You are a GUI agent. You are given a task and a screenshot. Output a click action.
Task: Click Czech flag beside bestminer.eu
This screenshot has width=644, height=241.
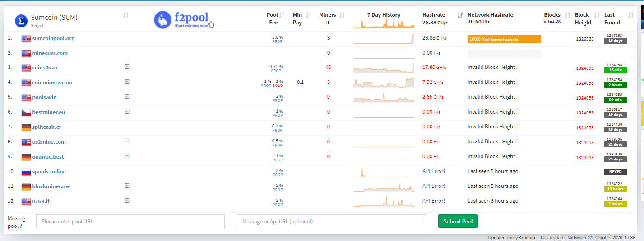pos(26,113)
